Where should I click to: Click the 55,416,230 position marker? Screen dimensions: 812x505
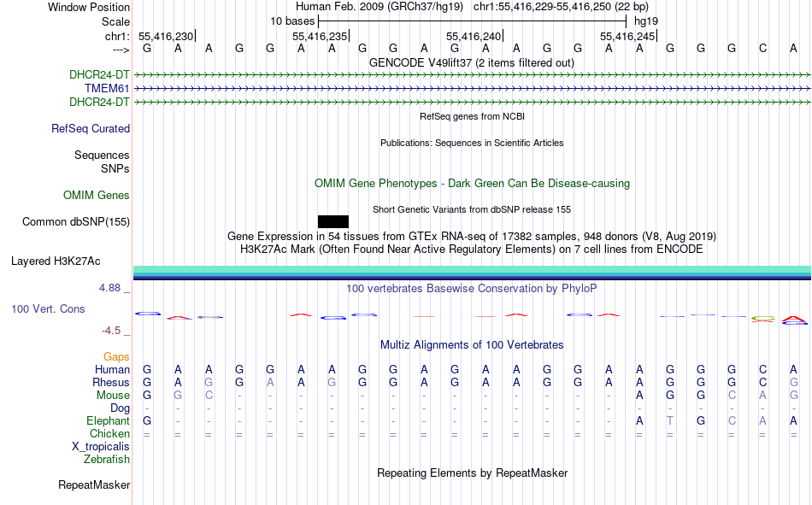click(x=166, y=36)
